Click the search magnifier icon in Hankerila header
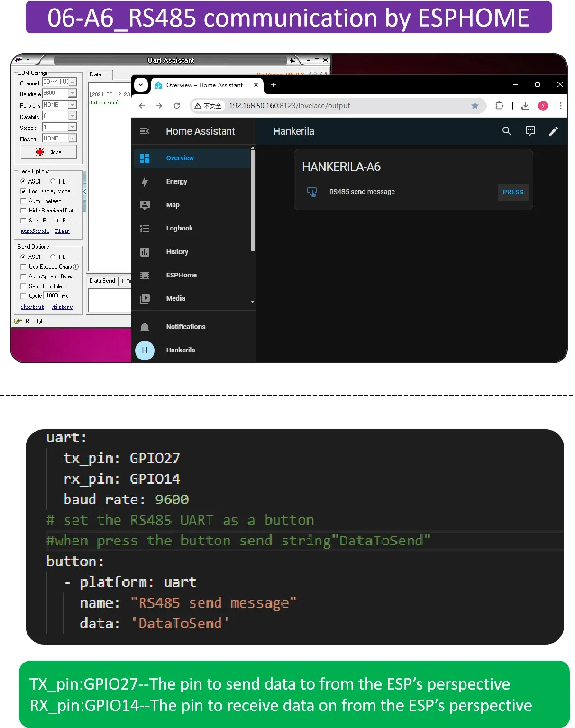Viewport: 575px width, 728px height. [x=506, y=131]
